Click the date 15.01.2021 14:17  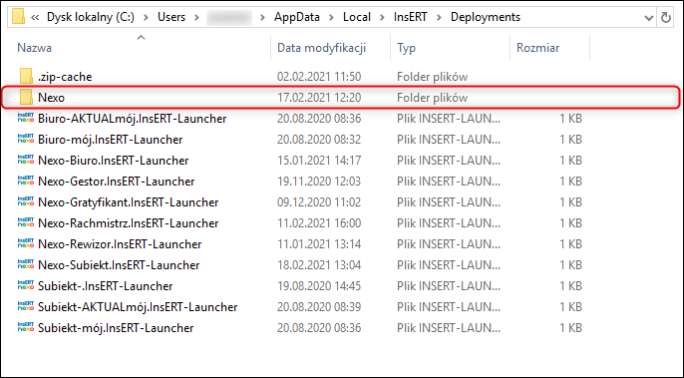click(319, 160)
